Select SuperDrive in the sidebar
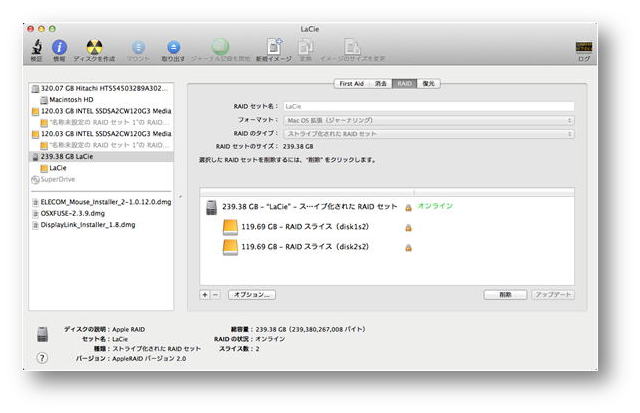640x413 pixels. pos(101,179)
